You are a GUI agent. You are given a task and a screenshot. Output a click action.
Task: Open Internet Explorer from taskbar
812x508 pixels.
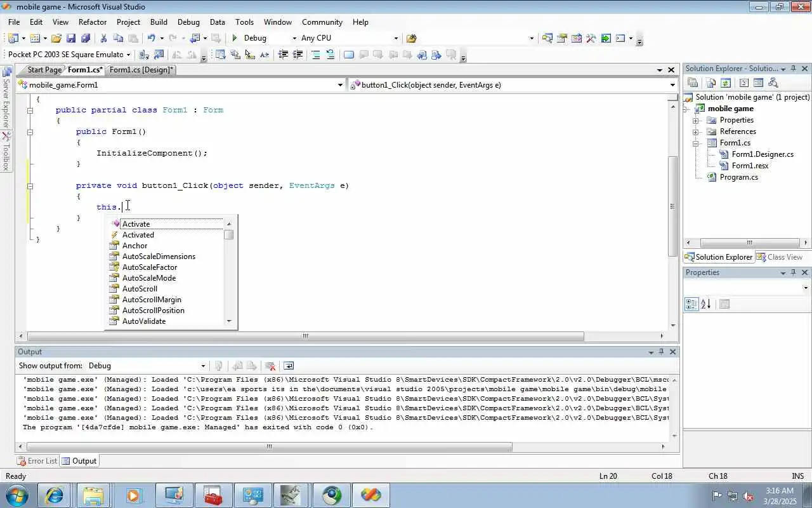[x=55, y=495]
